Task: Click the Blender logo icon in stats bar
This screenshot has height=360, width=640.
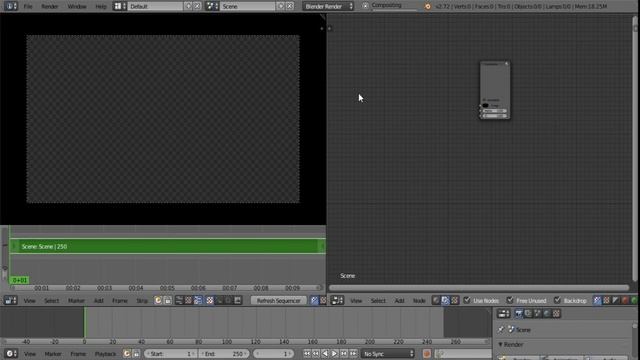Action: (x=427, y=7)
